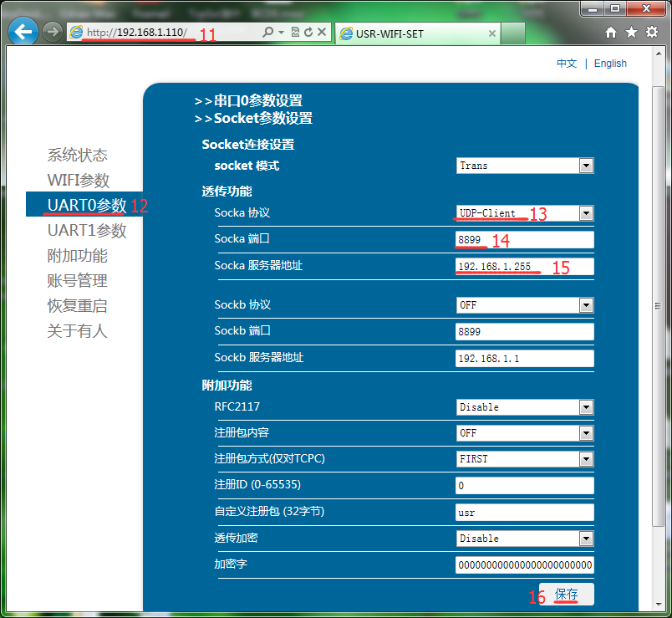
Task: Open the 恢复重启 menu item
Action: [77, 306]
